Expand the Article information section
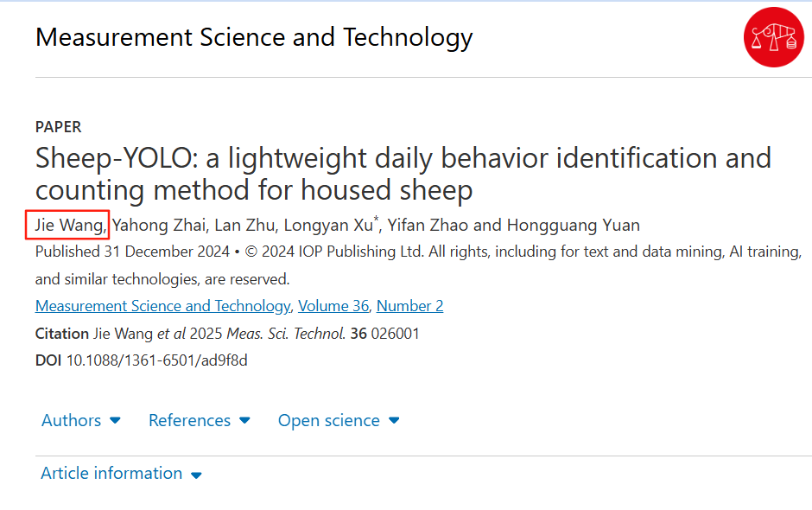This screenshot has height=510, width=812. click(121, 474)
